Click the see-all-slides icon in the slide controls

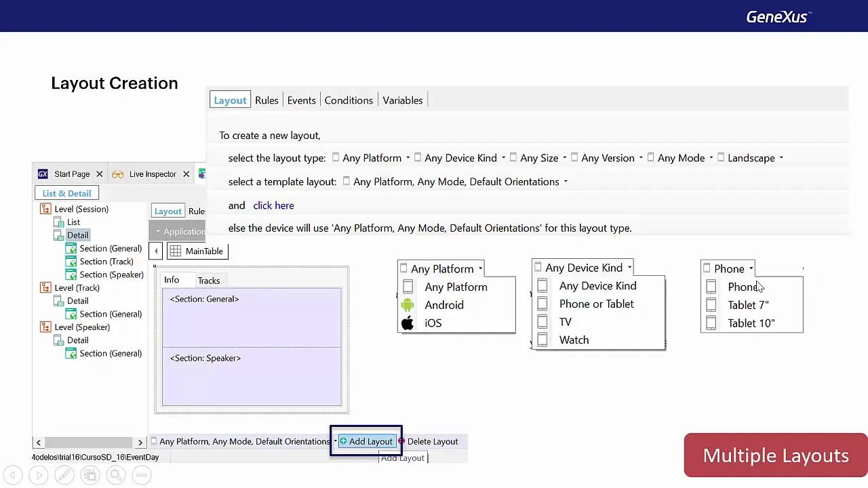pyautogui.click(x=90, y=475)
